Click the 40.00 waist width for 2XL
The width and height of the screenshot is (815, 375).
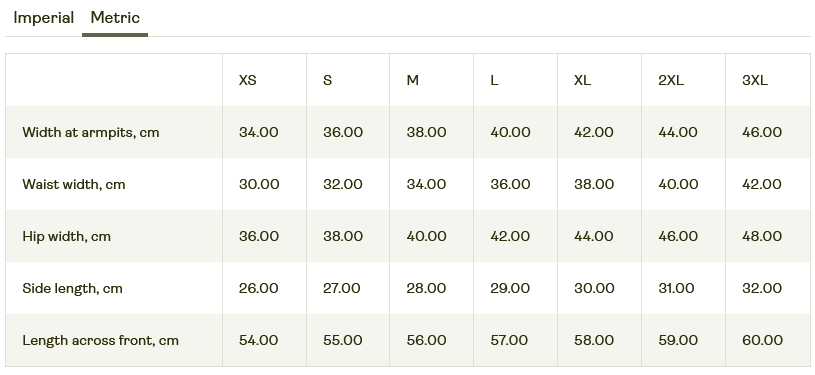678,184
